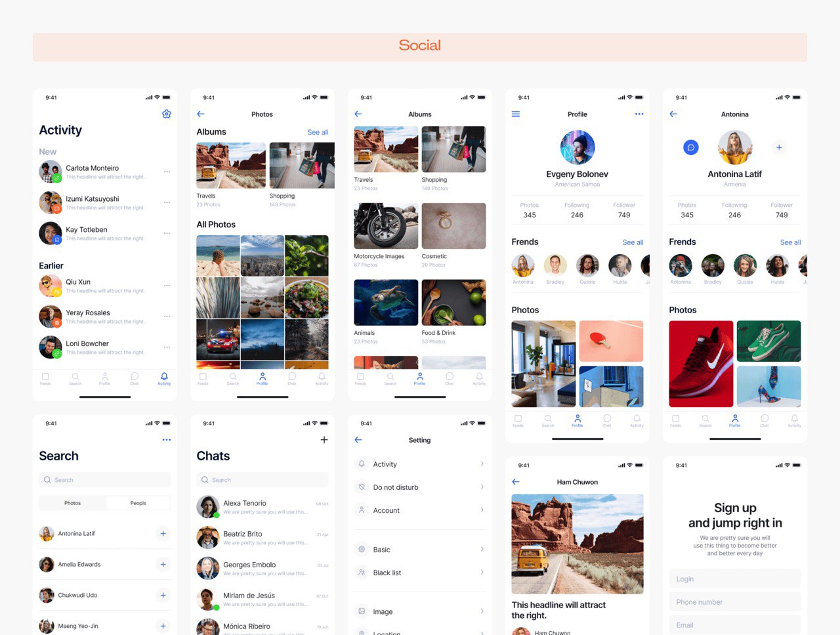The image size is (840, 635).
Task: Tap plus icon beside Antonina's avatar
Action: click(779, 148)
